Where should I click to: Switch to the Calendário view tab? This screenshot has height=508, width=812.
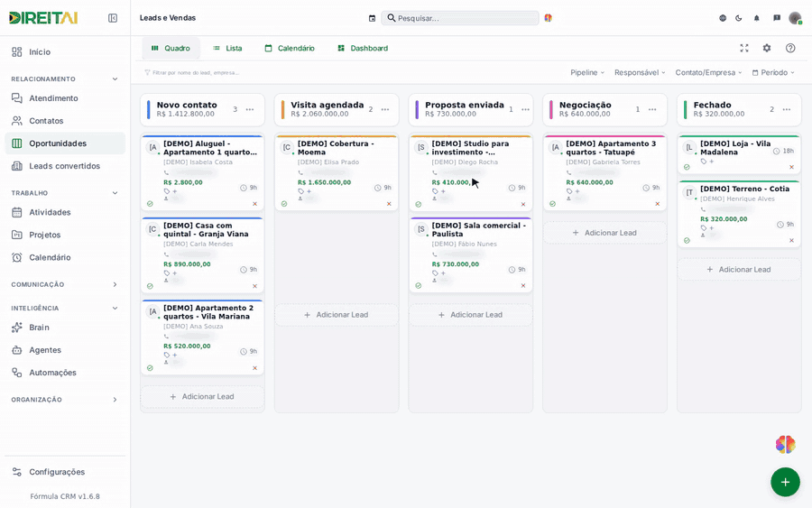point(290,48)
